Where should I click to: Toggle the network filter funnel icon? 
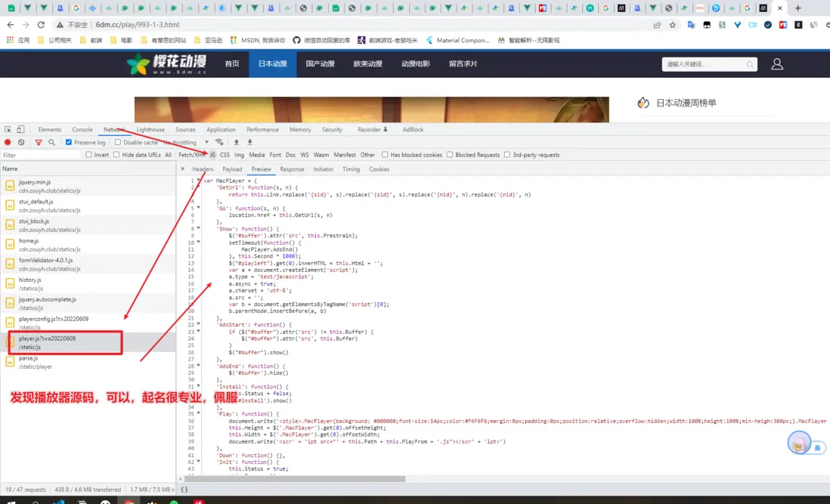(x=38, y=142)
